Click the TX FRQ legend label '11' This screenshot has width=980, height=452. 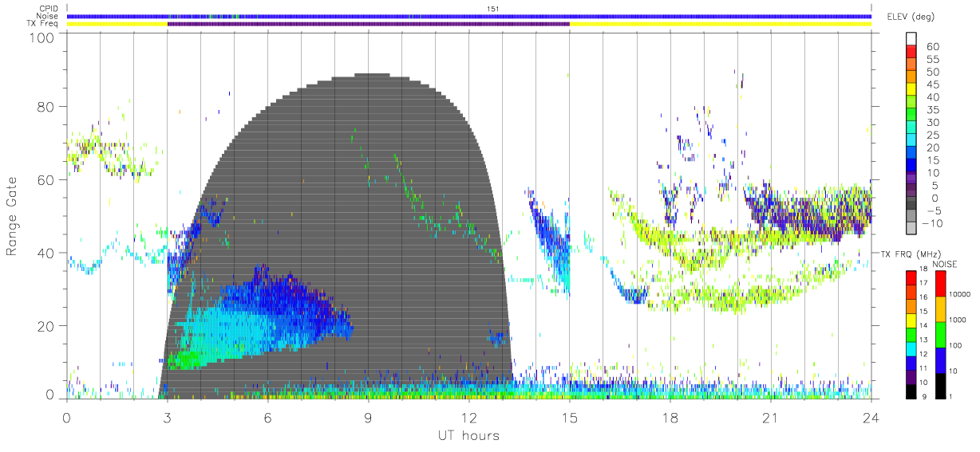tap(923, 368)
